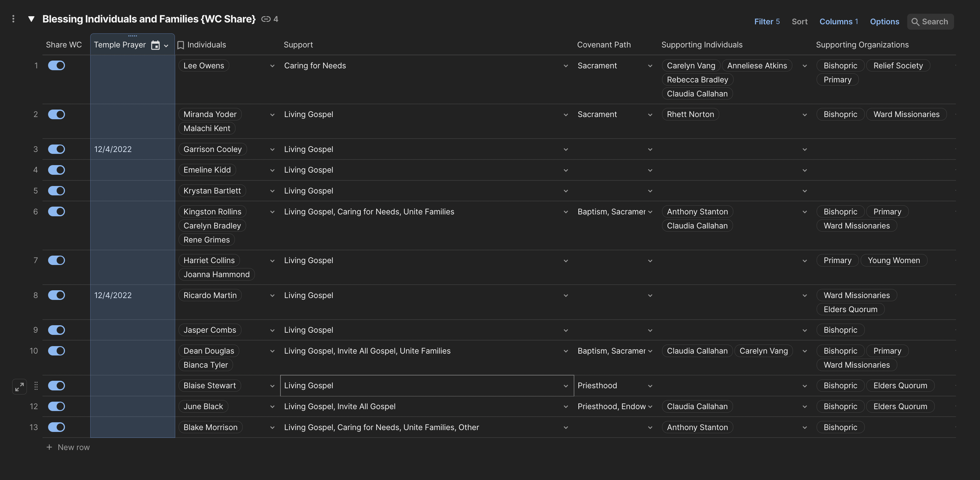Collapse the Blessing Individuals and Families table
This screenshot has width=980, height=480.
[32, 19]
